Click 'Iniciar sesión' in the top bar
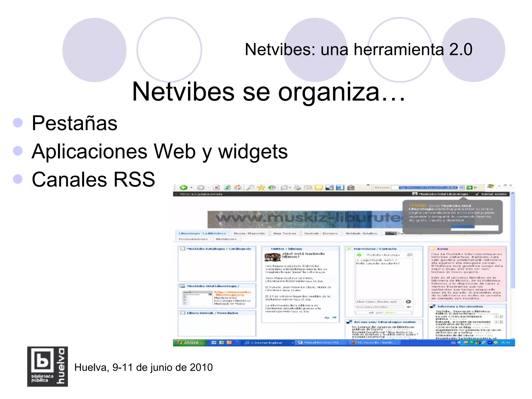532x399 pixels. [494, 194]
